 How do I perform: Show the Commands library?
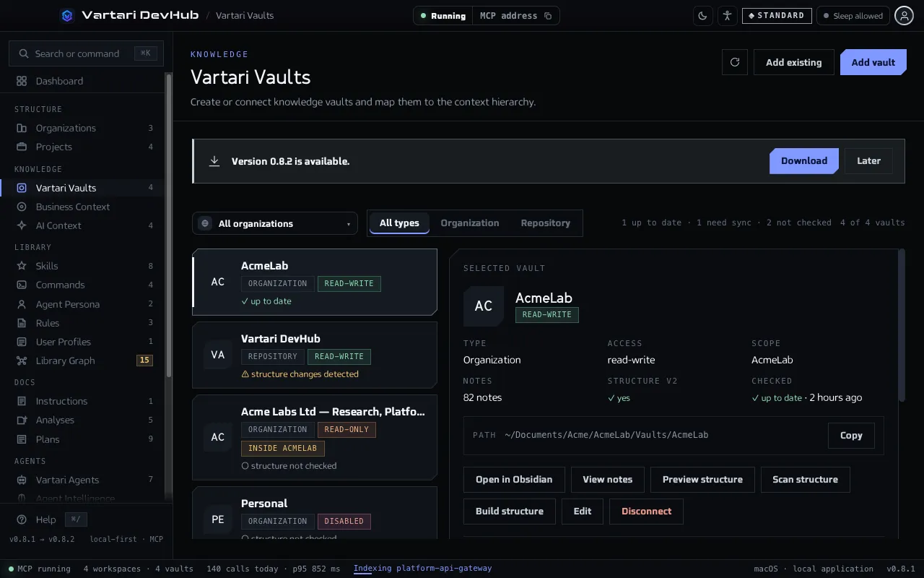pyautogui.click(x=83, y=285)
